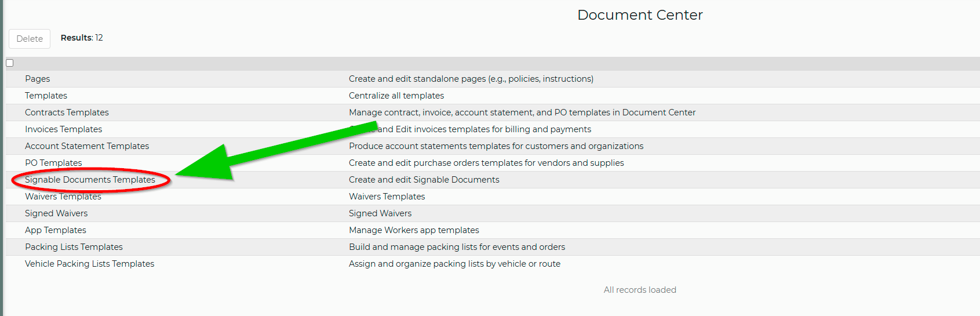The height and width of the screenshot is (316, 980).
Task: Click the 'Centralize all templates' description
Action: [396, 96]
